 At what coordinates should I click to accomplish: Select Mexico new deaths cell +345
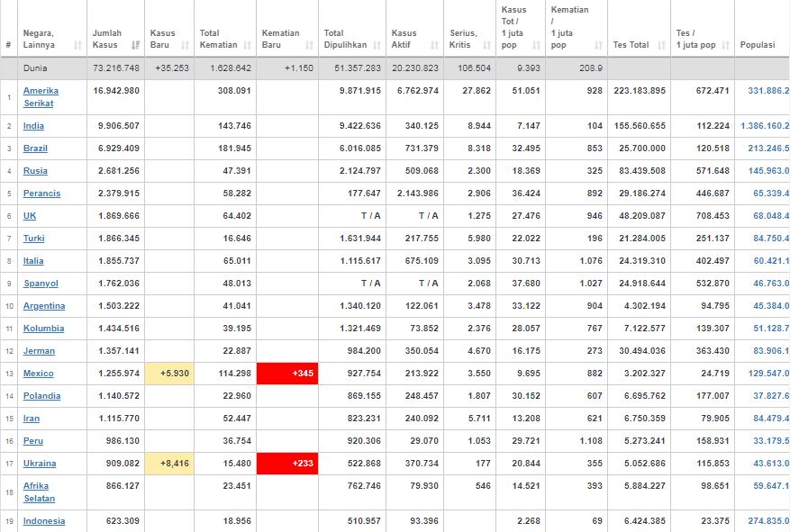tap(287, 374)
